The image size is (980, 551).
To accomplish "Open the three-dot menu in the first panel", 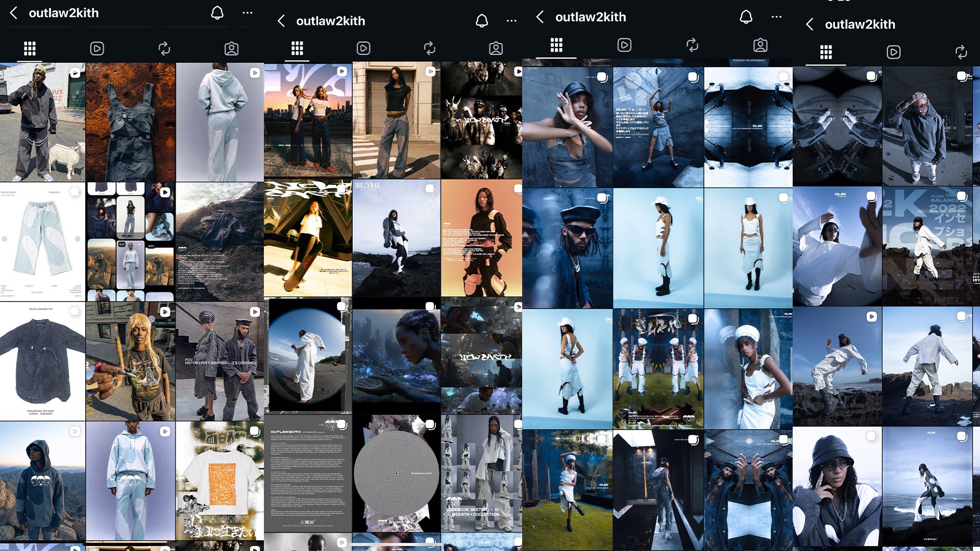I will click(x=248, y=13).
